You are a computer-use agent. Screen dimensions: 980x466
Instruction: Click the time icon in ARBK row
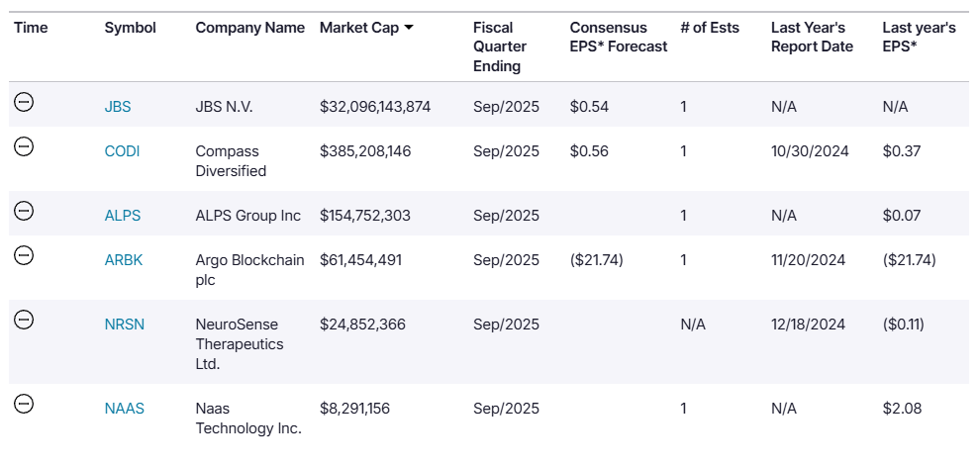pyautogui.click(x=25, y=255)
